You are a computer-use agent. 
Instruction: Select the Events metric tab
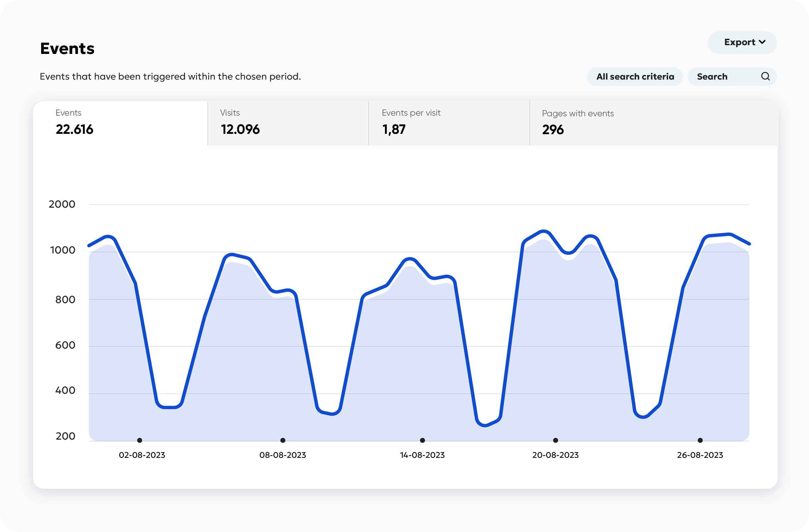(120, 123)
